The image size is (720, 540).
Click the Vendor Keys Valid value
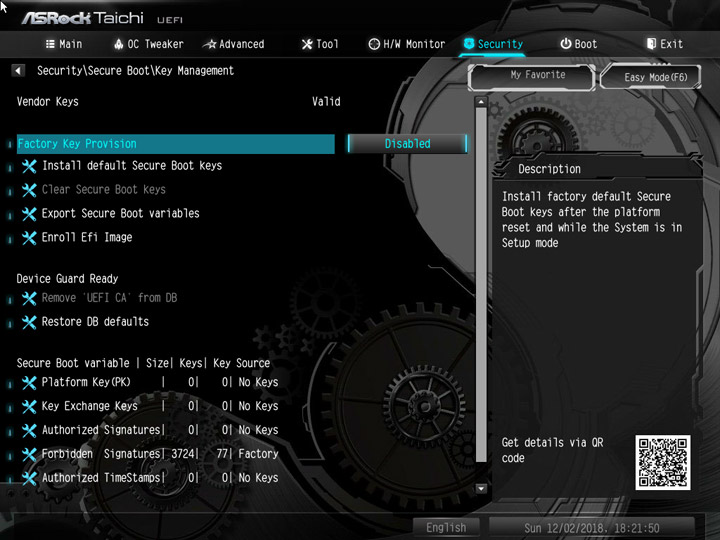point(326,101)
